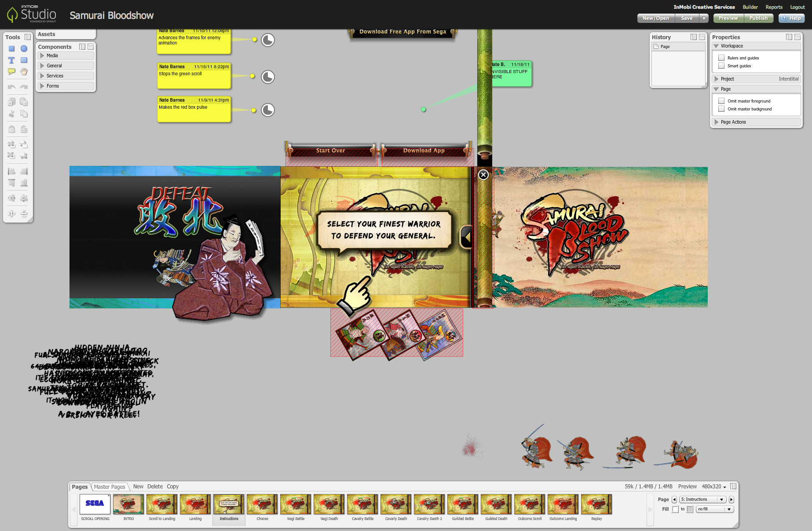Select the Ellipse tool
812x531 pixels.
(24, 48)
